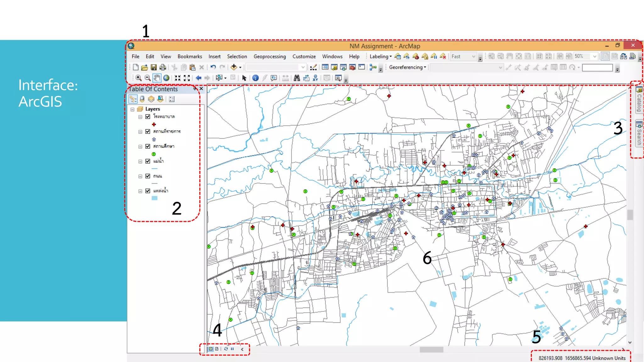Open the Bookmarks menu

point(190,57)
